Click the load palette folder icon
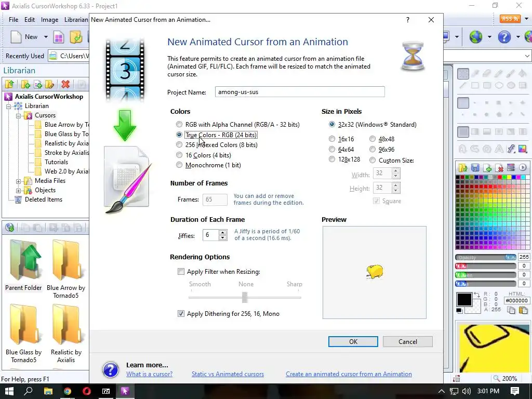The width and height of the screenshot is (532, 399). click(x=463, y=167)
